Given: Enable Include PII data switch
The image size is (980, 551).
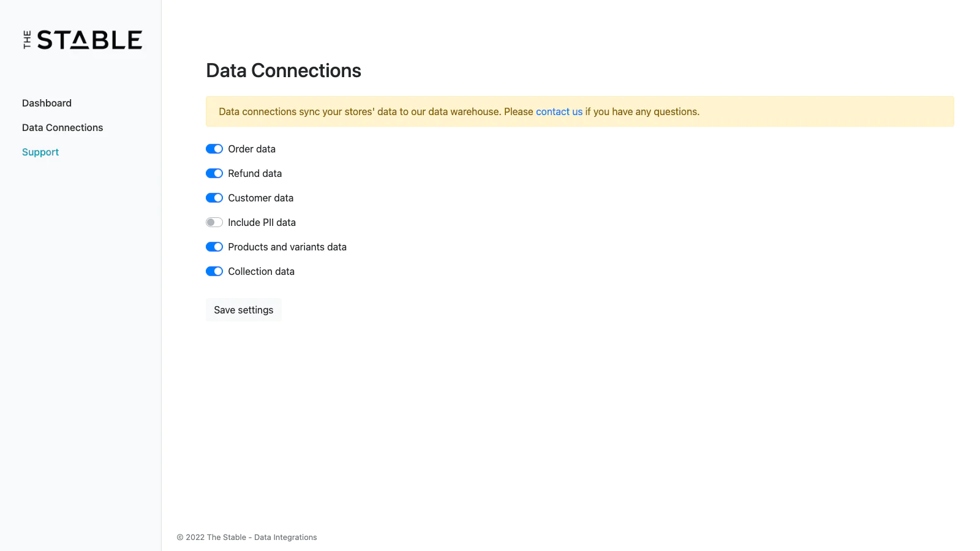Looking at the screenshot, I should click(x=214, y=222).
